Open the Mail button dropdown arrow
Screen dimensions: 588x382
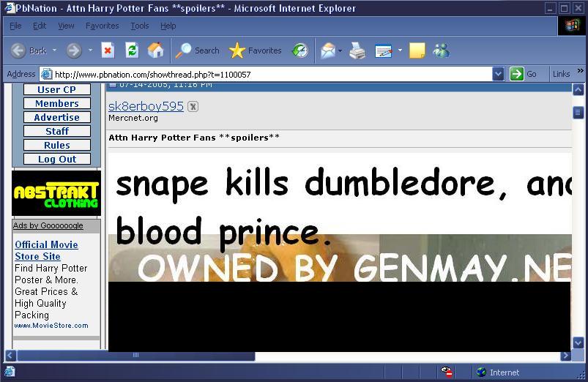340,50
